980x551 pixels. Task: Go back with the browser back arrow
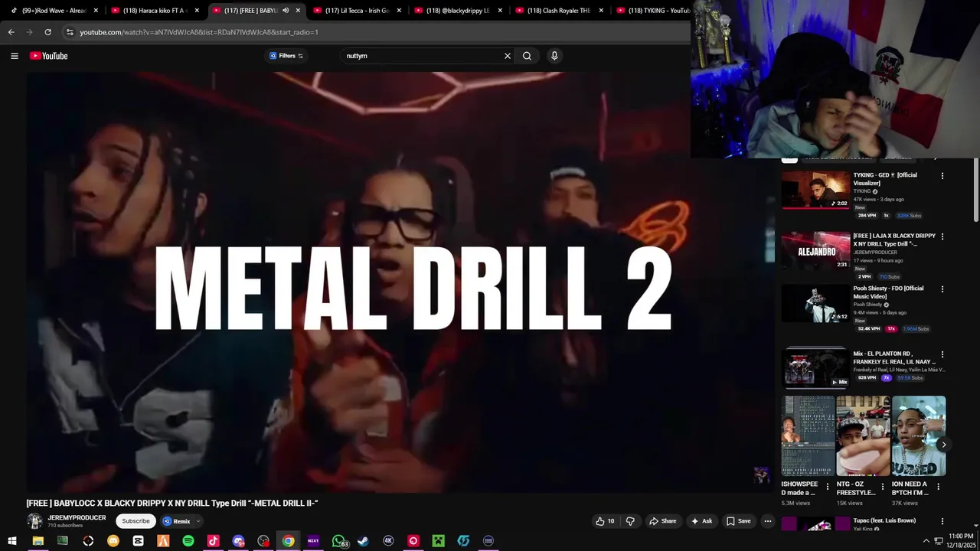pyautogui.click(x=11, y=32)
